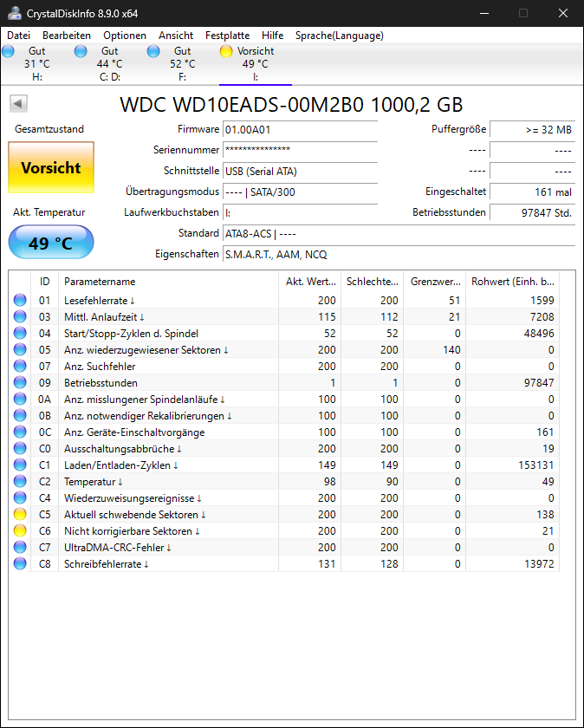Click status orb of row ID 0A
Viewport: 584px width, 728px height.
coord(20,400)
